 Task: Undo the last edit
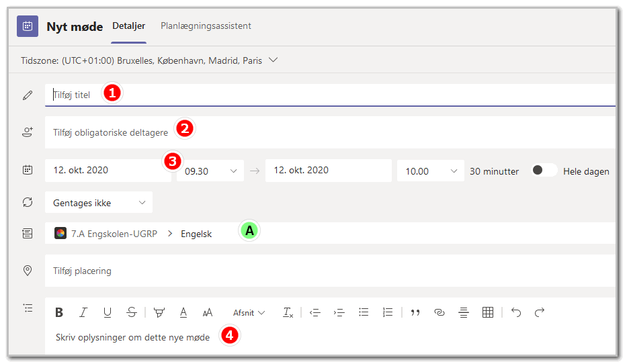pos(516,312)
